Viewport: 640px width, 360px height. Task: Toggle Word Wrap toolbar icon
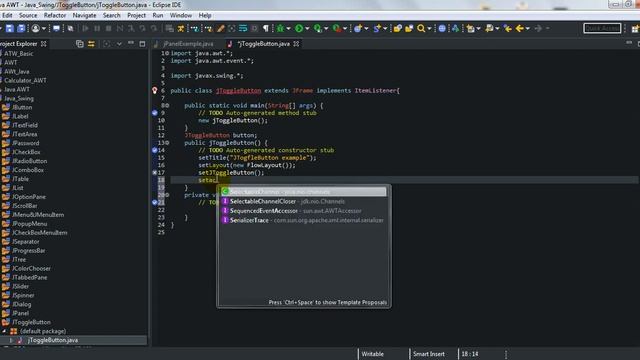pos(243,29)
